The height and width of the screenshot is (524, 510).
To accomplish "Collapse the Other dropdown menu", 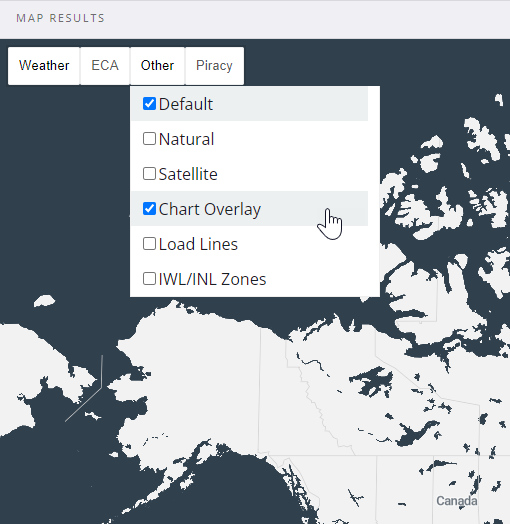I will pyautogui.click(x=157, y=66).
